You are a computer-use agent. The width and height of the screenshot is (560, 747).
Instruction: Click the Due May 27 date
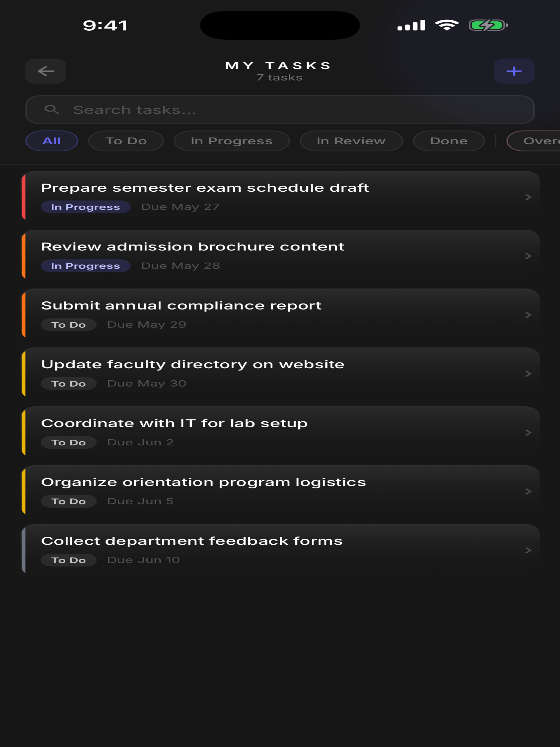pos(180,207)
